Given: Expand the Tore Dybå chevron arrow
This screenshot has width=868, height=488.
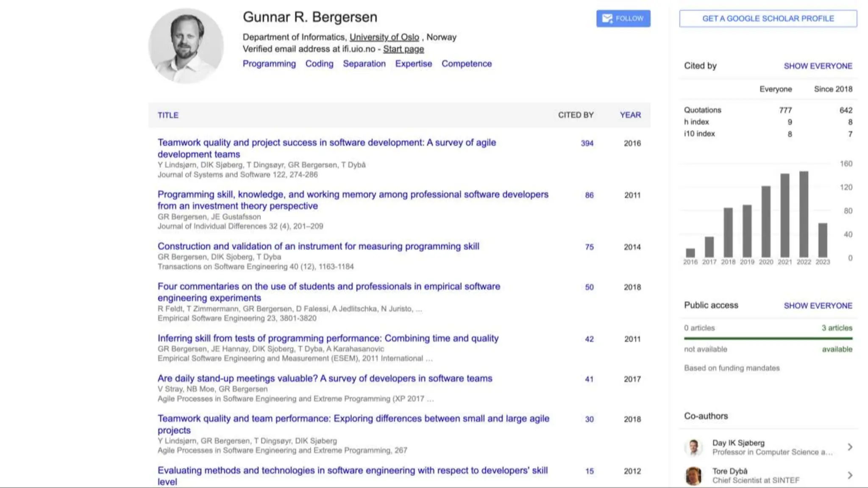Looking at the screenshot, I should coord(850,476).
